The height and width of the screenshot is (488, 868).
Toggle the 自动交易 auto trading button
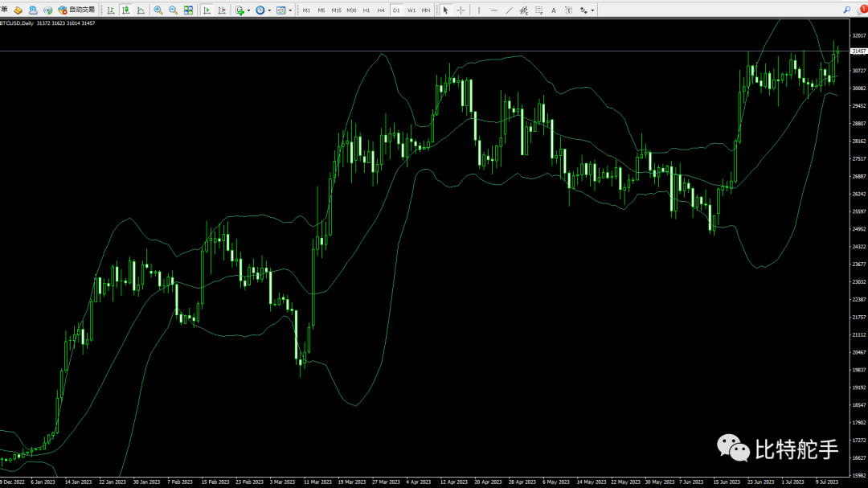[x=77, y=10]
